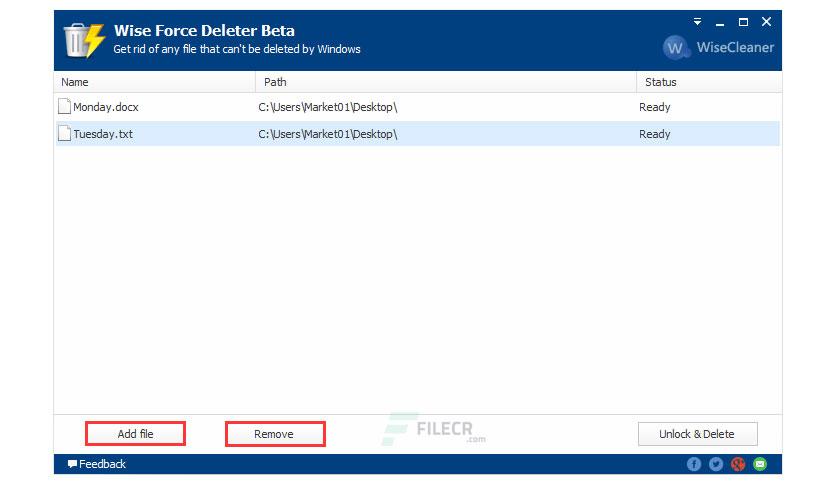Open the WiseCleaner logo link
Viewport: 836px width, 484px height.
pos(718,47)
